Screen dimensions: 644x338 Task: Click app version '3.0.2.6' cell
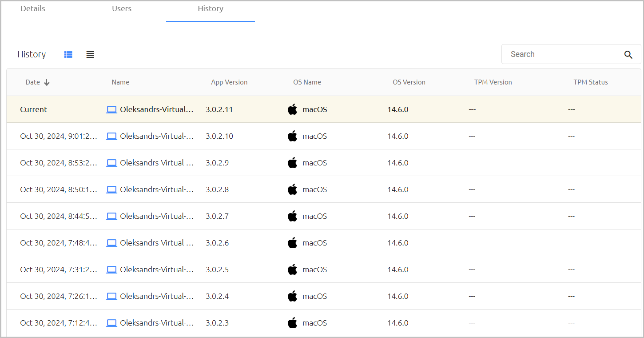[x=217, y=243]
